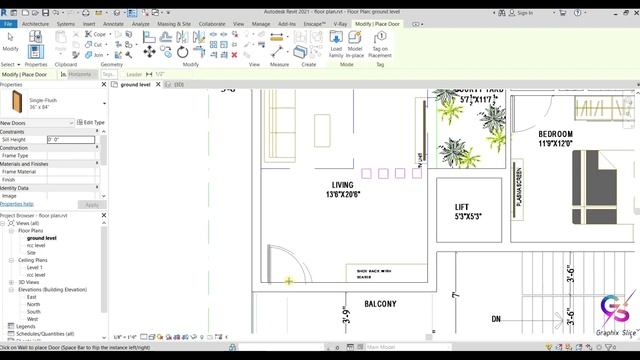
Task: Close the Project Browser panel
Action: pos(104,215)
